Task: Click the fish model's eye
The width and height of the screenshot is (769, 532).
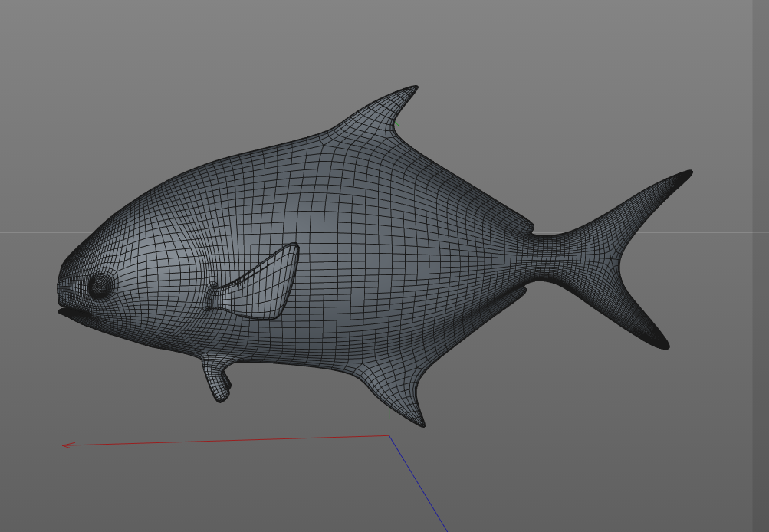Action: click(100, 286)
